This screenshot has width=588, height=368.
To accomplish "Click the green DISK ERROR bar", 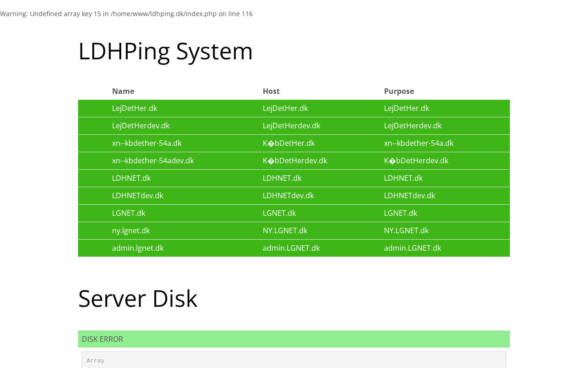I will click(294, 339).
